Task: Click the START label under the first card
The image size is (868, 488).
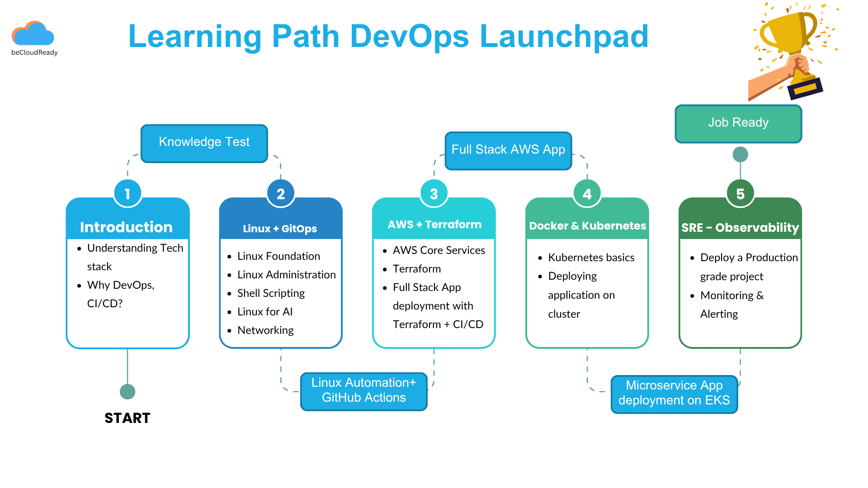Action: (x=127, y=418)
